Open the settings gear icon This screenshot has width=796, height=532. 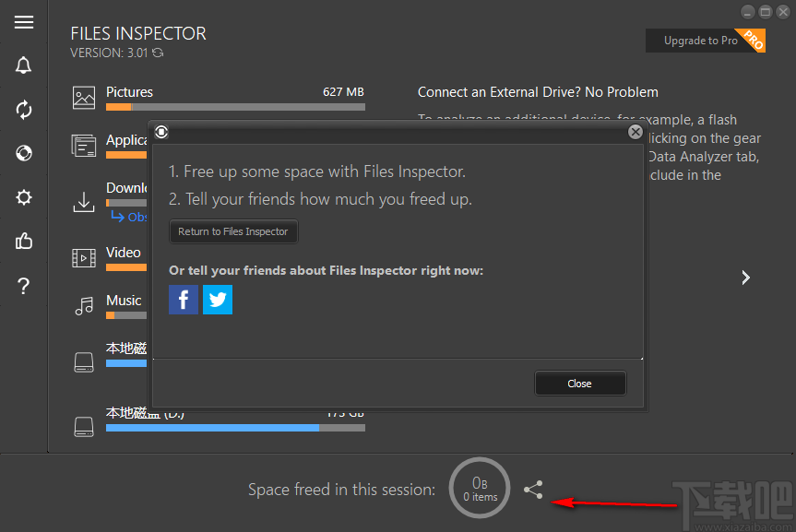[x=23, y=197]
